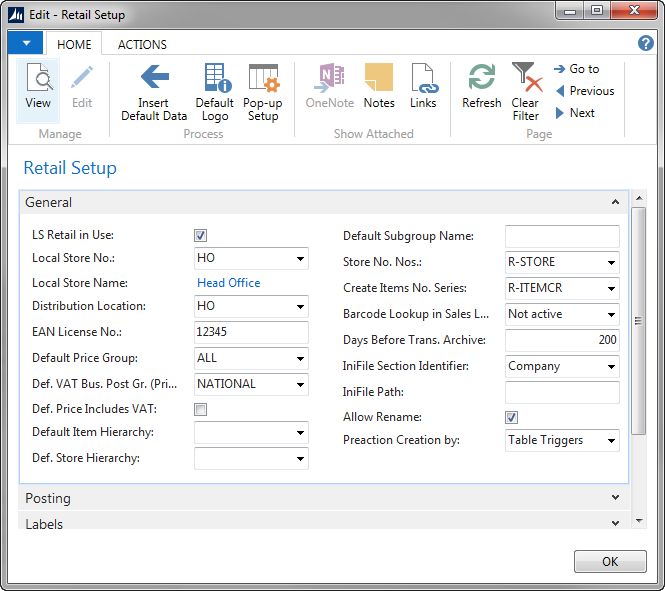Click the Insert Default Data icon

[x=154, y=79]
